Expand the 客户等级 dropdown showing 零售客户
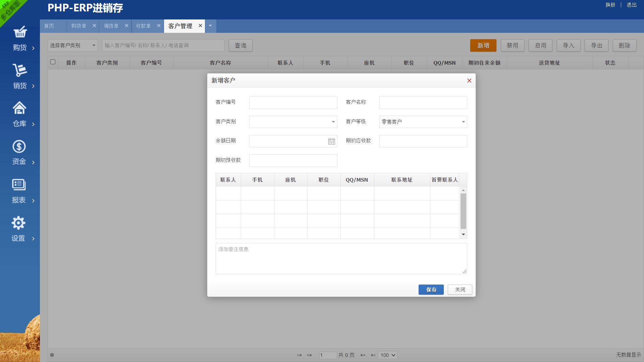The width and height of the screenshot is (644, 362). pyautogui.click(x=463, y=122)
